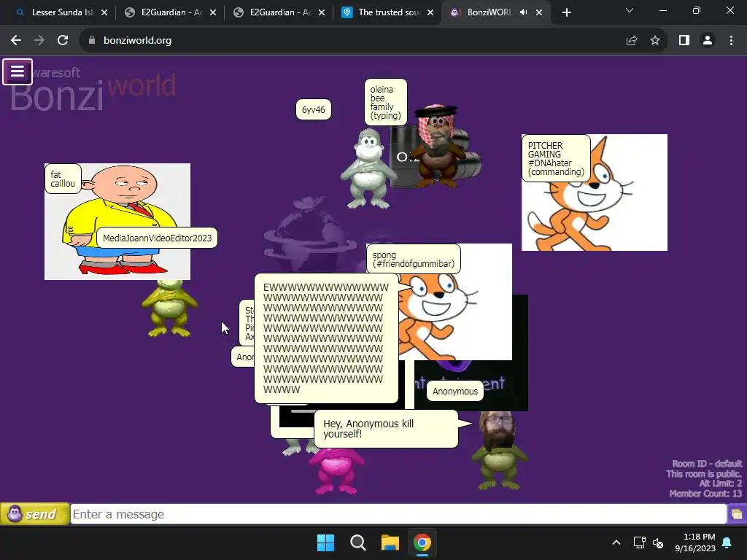Click the Chrome taskbar icon
747x560 pixels.
[x=422, y=542]
